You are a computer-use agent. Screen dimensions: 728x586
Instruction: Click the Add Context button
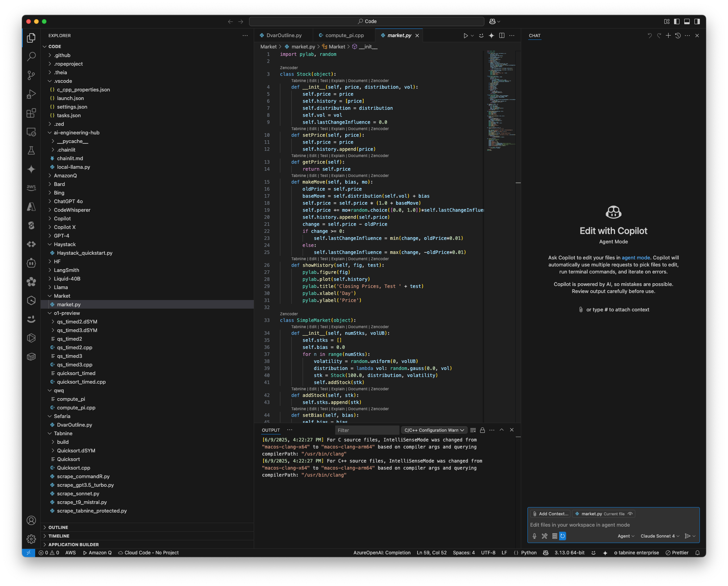550,514
